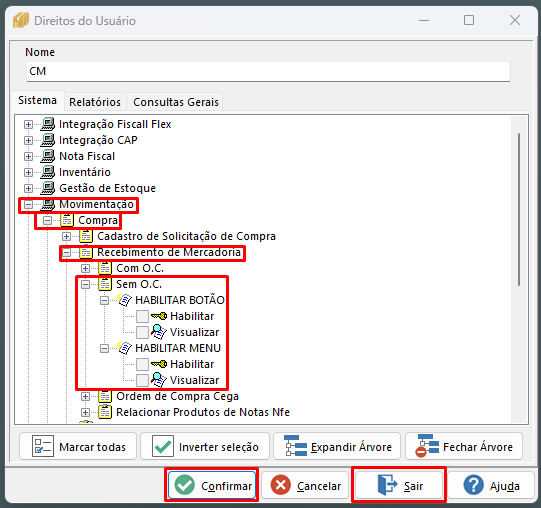
Task: Click the document icon of HABILITAR MENU
Action: (x=124, y=348)
